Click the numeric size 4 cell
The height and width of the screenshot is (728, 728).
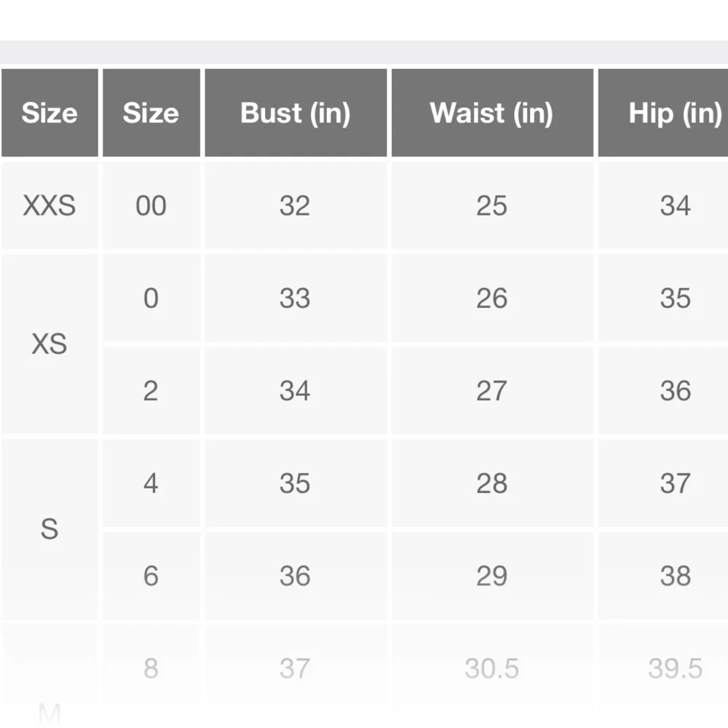tap(151, 483)
